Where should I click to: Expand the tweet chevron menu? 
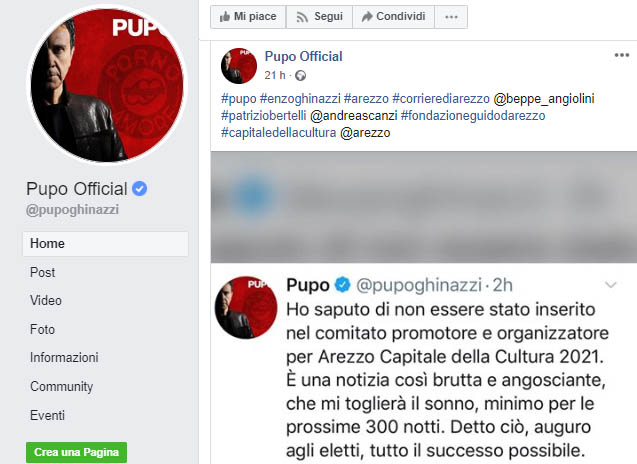click(611, 285)
